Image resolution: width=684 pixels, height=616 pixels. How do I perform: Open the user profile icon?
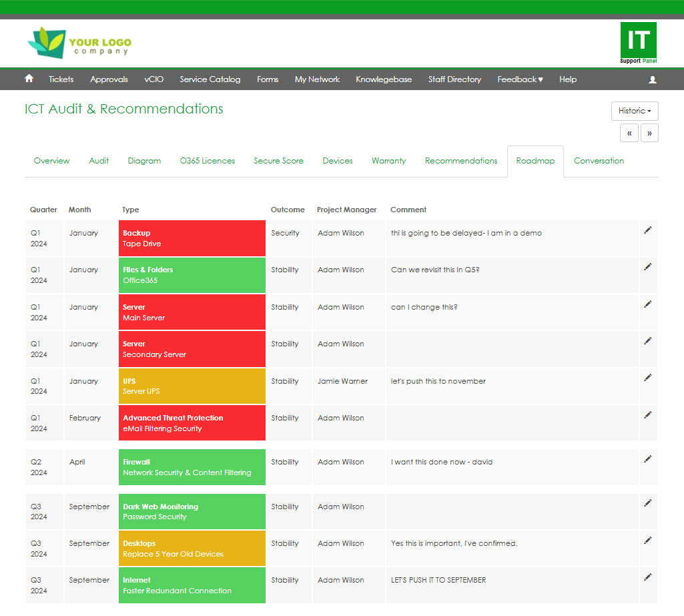[x=653, y=79]
